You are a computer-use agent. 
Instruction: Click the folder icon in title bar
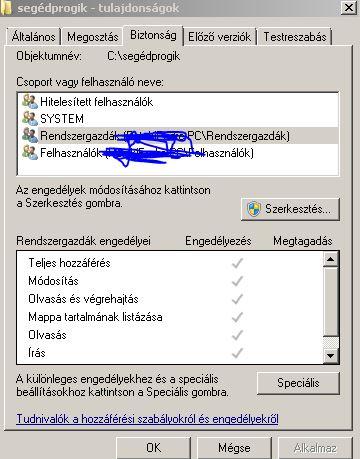(6, 7)
